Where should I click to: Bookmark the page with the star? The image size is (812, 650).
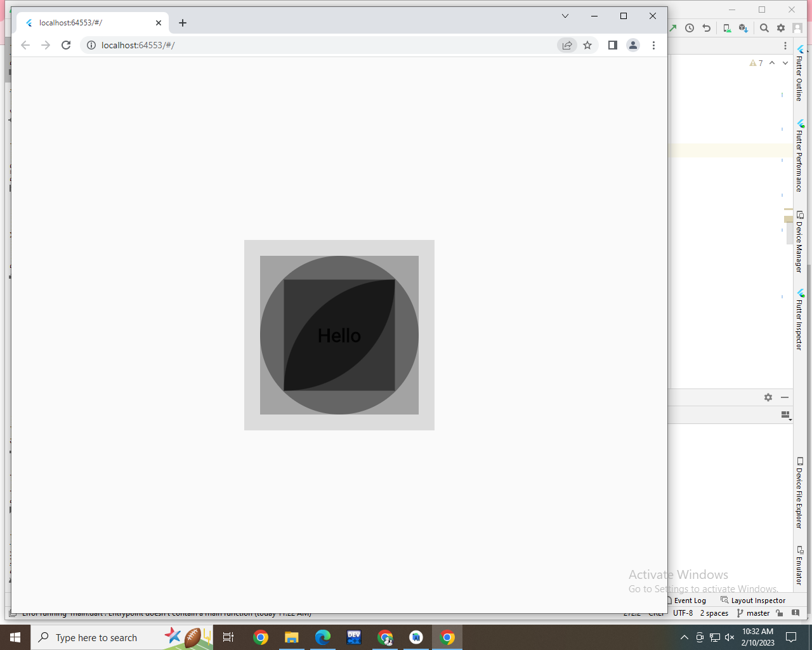pos(587,45)
